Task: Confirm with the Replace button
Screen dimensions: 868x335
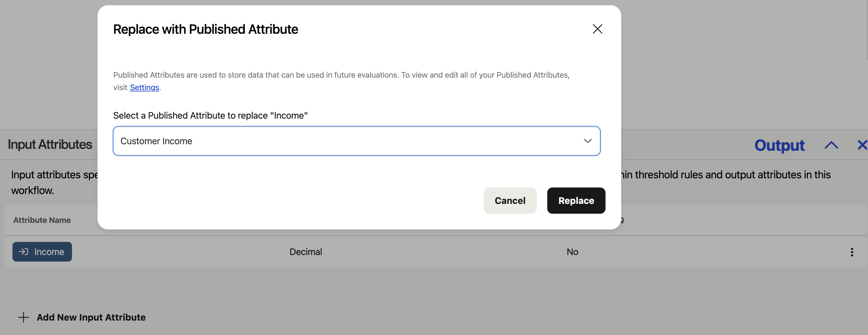Action: tap(576, 201)
